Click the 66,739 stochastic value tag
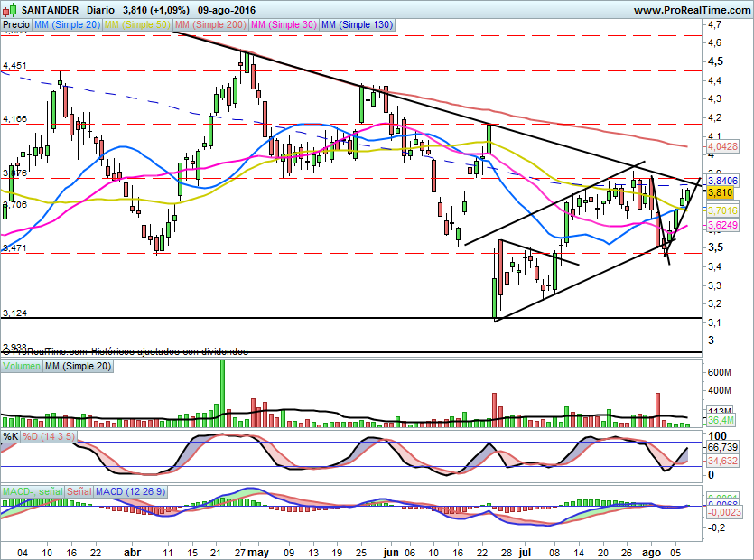Viewport: 754px width, 560px height. [x=722, y=447]
